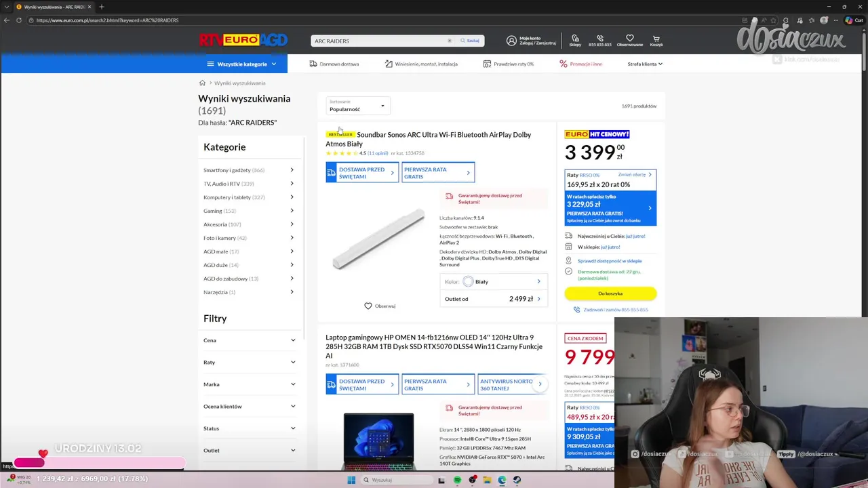Viewport: 868px width, 488px height.
Task: Click Sonos Dostawa przed świętami badge
Action: pos(362,173)
